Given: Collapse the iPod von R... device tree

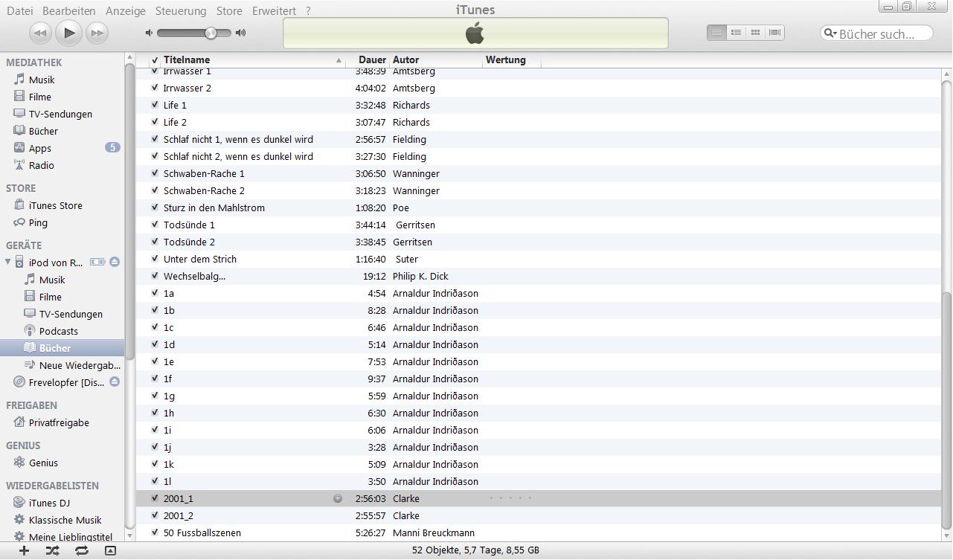Looking at the screenshot, I should (8, 263).
